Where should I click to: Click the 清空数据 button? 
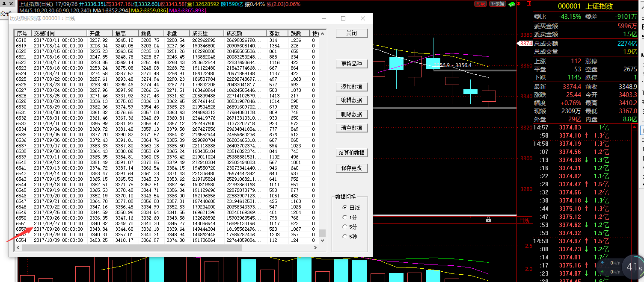coord(352,128)
